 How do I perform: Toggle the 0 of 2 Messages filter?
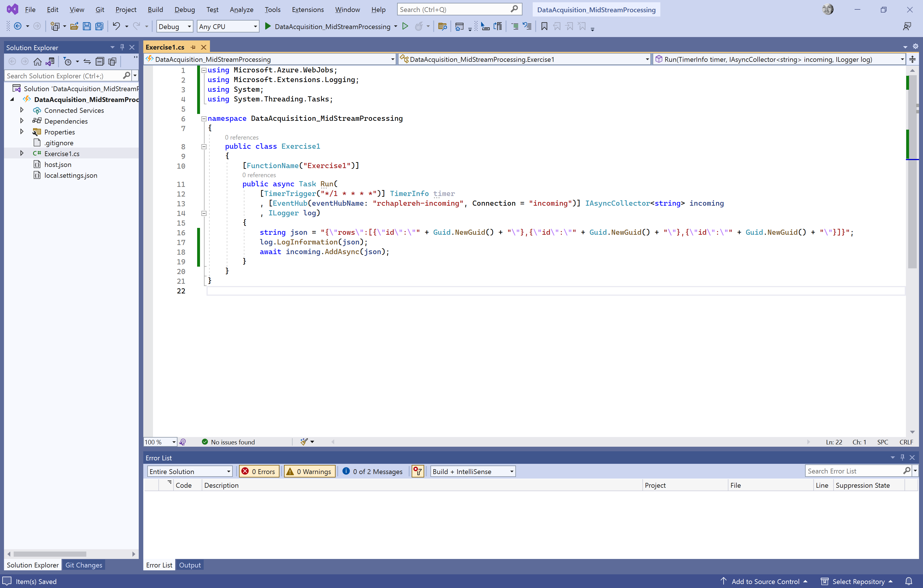click(x=372, y=471)
